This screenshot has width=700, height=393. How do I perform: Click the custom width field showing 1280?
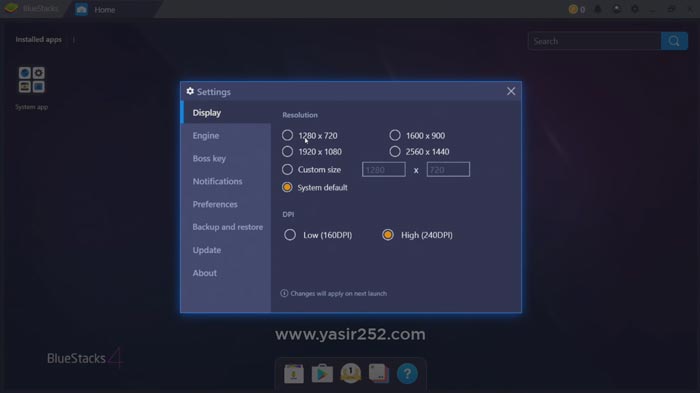(383, 169)
